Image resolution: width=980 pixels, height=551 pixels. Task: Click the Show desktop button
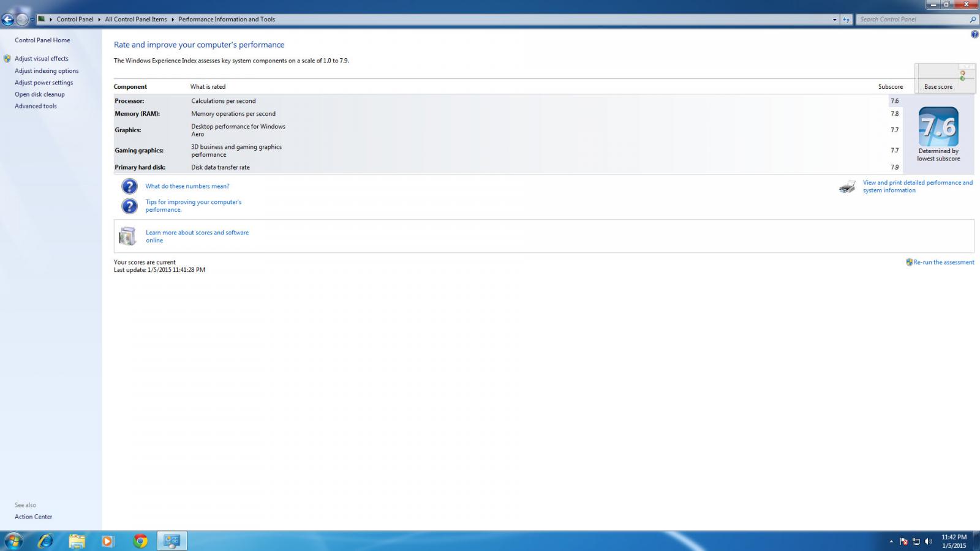pos(976,541)
